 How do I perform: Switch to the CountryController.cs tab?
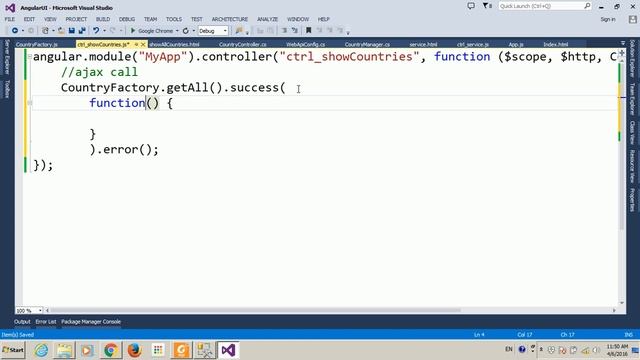point(243,44)
